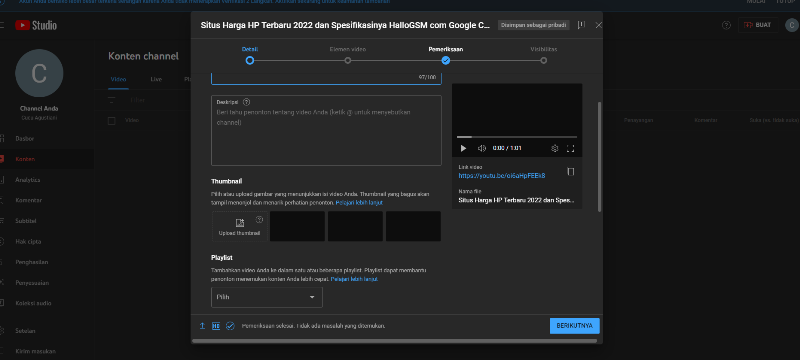Viewport: 800px width, 360px height.
Task: Play the video preview
Action: coord(463,148)
